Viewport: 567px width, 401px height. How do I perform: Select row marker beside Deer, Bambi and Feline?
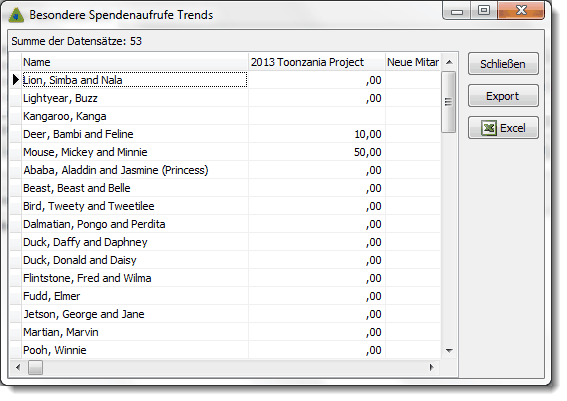(x=15, y=134)
